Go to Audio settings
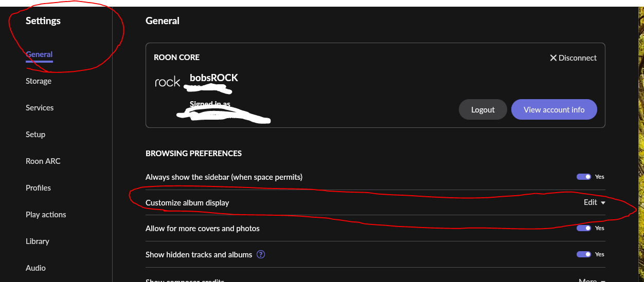The width and height of the screenshot is (644, 282). (35, 268)
